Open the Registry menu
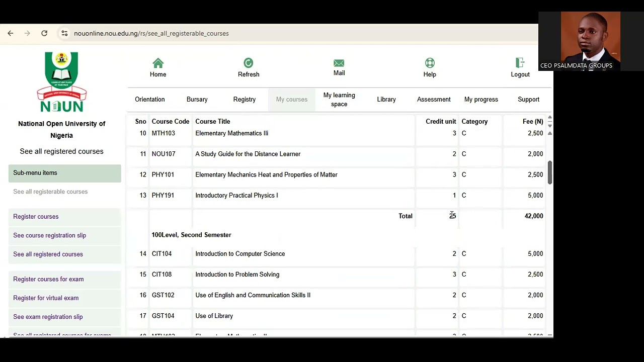 (x=245, y=100)
